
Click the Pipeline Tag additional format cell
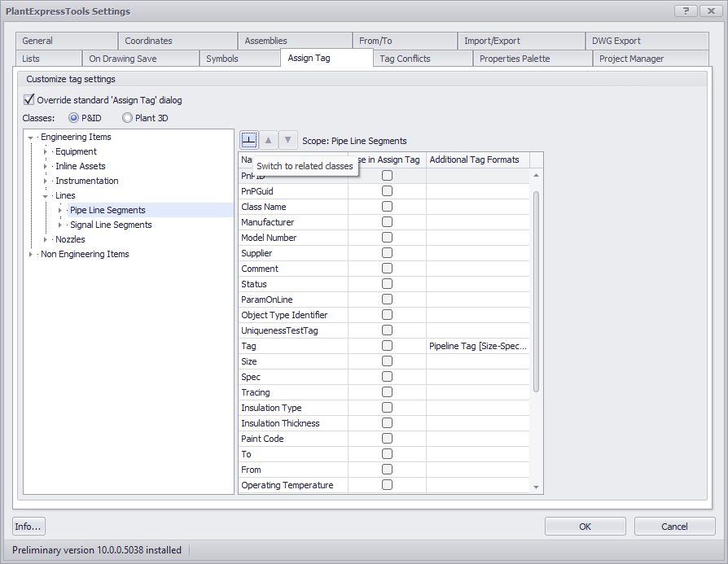click(478, 346)
